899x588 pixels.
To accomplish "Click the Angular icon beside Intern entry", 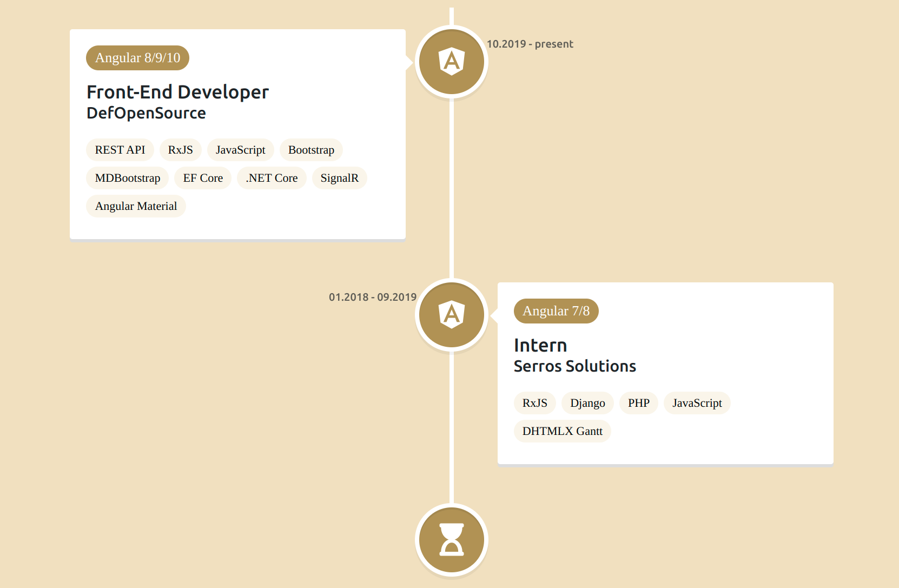I will pyautogui.click(x=452, y=315).
